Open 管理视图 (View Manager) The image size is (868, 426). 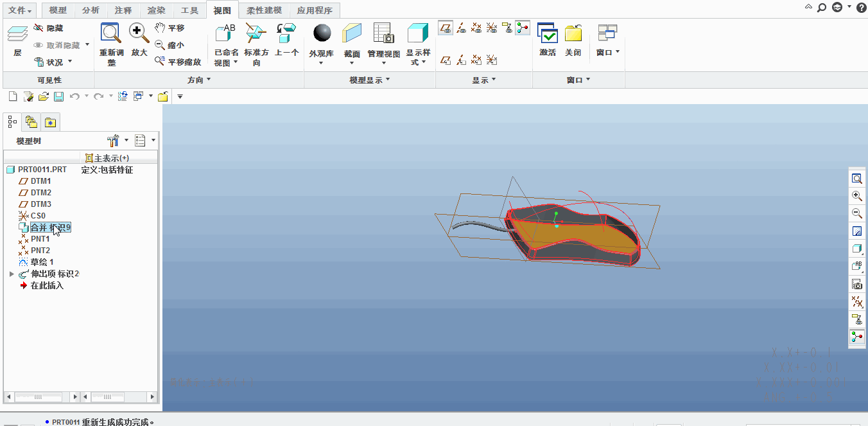384,44
